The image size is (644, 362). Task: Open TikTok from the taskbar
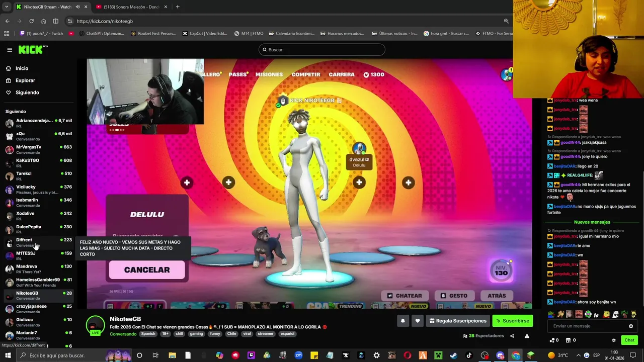point(469,355)
